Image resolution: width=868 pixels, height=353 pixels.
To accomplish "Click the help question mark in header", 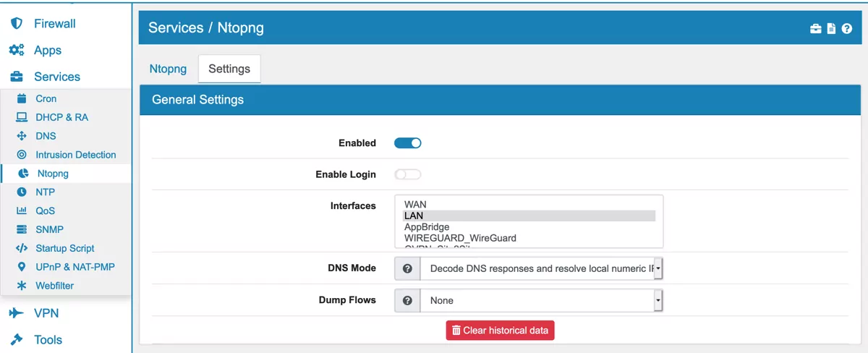I will 846,29.
